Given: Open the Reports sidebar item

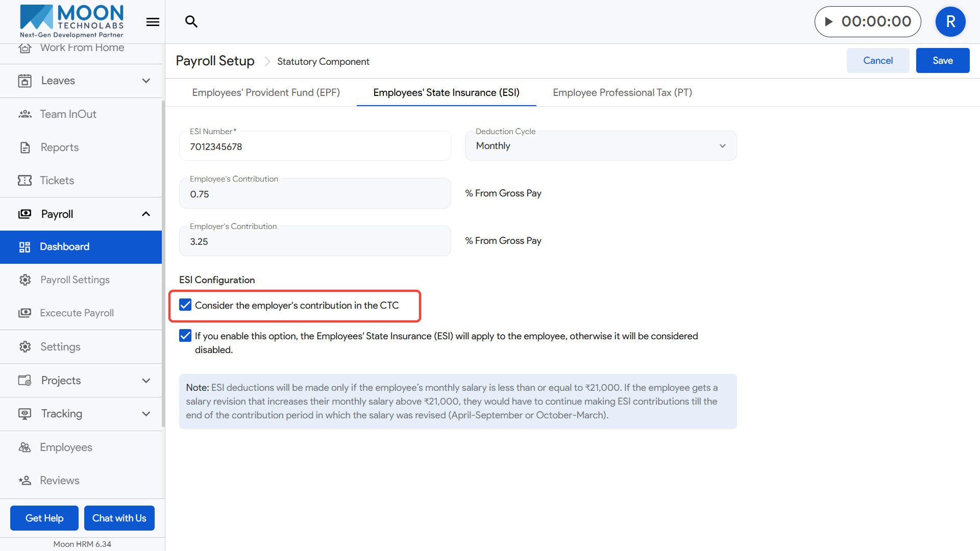Looking at the screenshot, I should click(x=59, y=147).
